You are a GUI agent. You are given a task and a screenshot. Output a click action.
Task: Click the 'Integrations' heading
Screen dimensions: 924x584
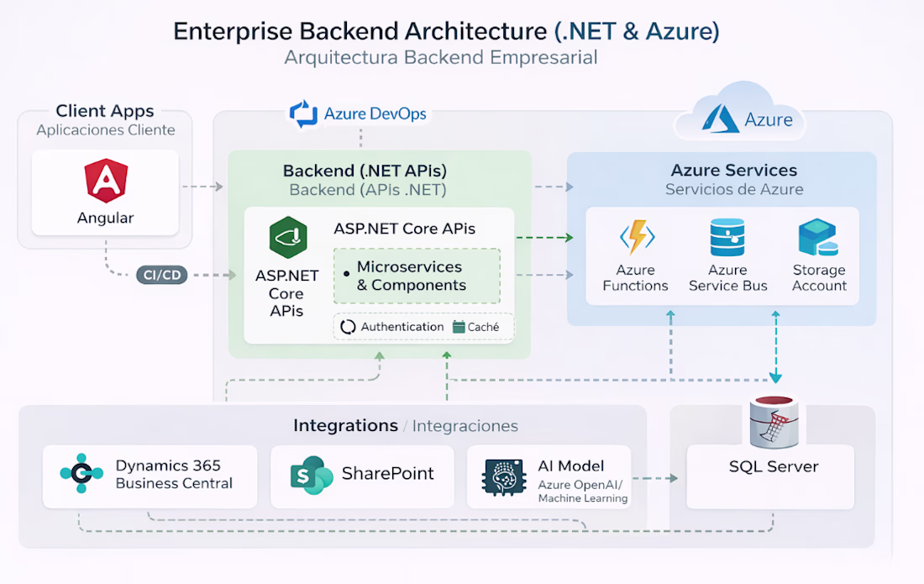346,425
